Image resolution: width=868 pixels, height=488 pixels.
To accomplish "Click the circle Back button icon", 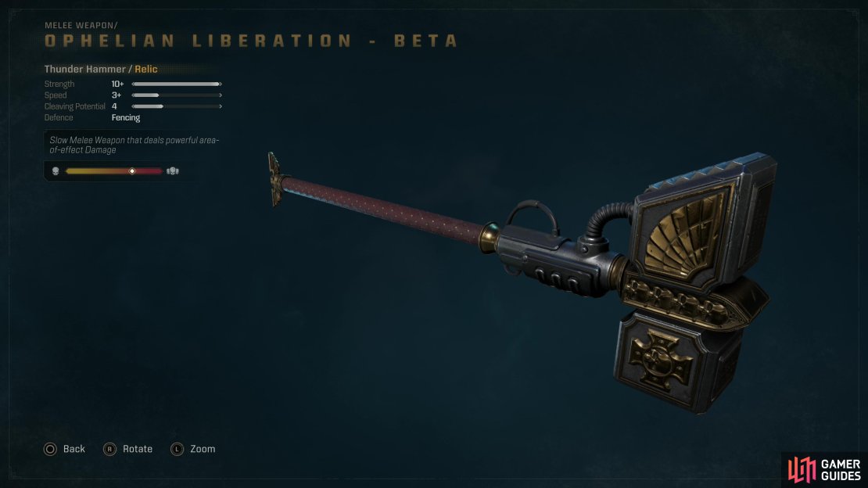I will [50, 449].
